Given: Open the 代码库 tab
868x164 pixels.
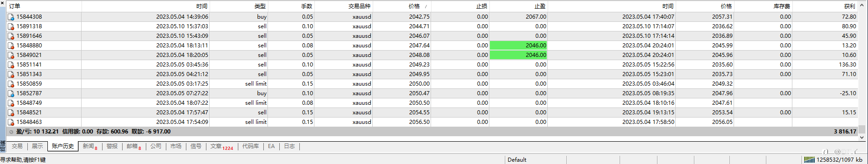Looking at the screenshot, I should tap(251, 146).
